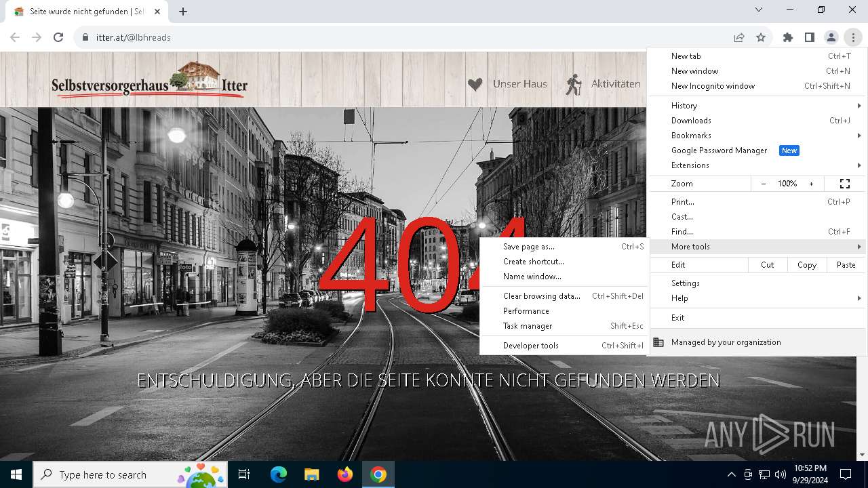Viewport: 868px width, 488px height.
Task: Click the taskbar clock and date
Action: [x=810, y=474]
